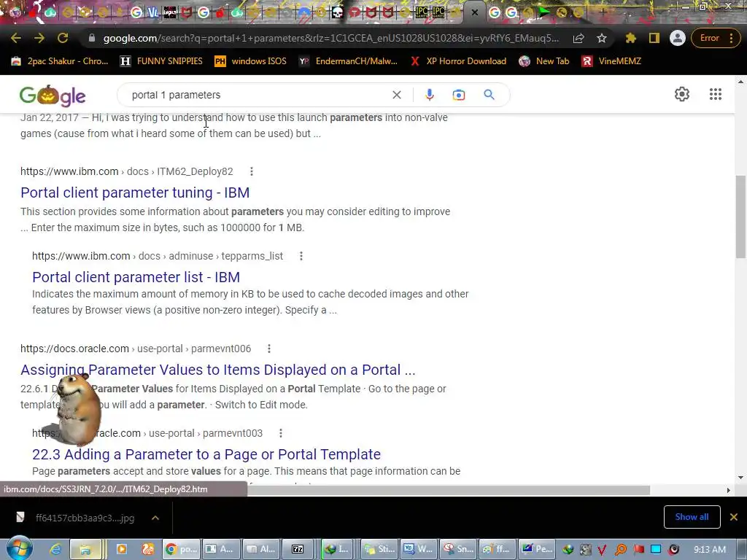Submit search with the magnifier icon
The width and height of the screenshot is (747, 560).
489,95
